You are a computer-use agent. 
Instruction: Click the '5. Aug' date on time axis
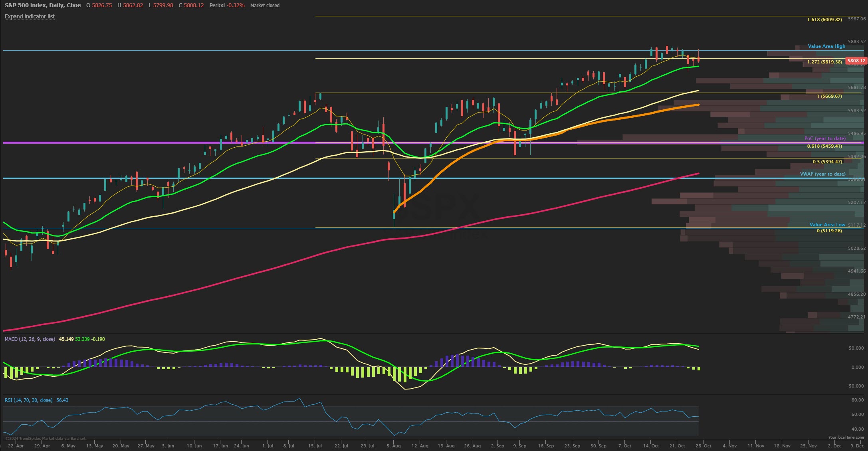pos(394,446)
